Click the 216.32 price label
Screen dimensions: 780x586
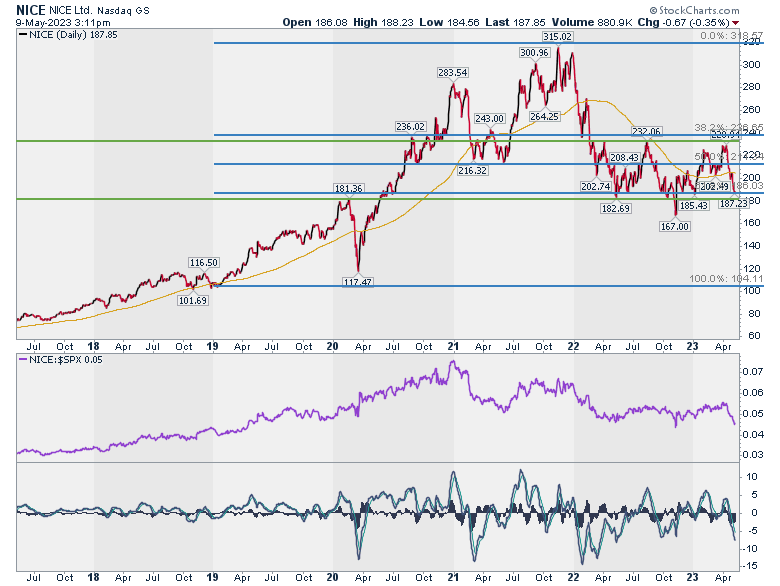pos(473,171)
